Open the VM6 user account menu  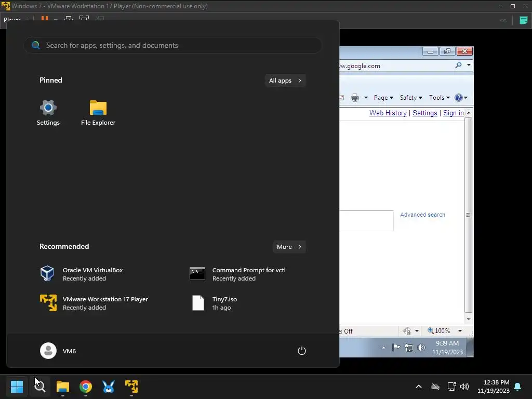58,351
